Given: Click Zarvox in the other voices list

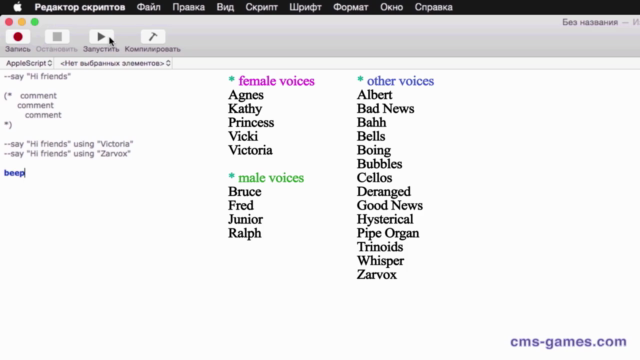Looking at the screenshot, I should pos(377,275).
